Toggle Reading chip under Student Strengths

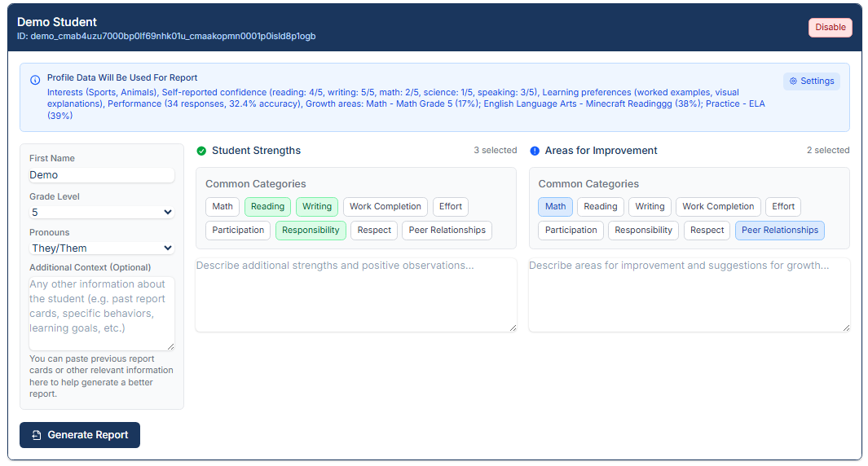pos(267,207)
